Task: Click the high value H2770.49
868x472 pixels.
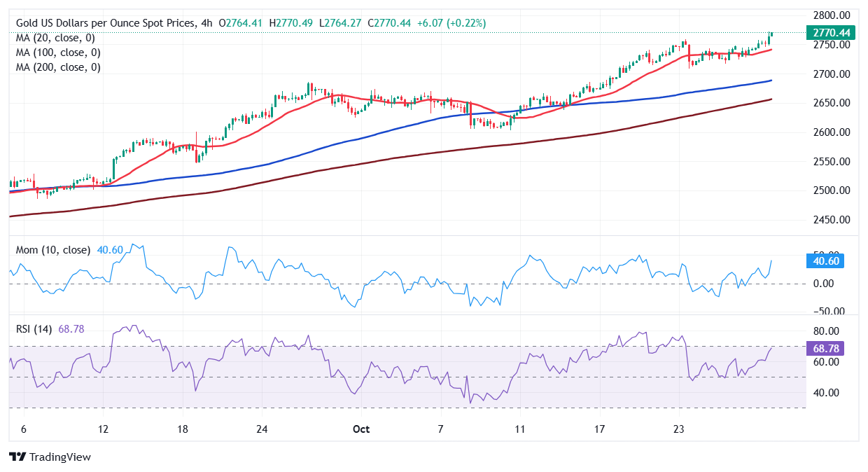Action: point(289,22)
